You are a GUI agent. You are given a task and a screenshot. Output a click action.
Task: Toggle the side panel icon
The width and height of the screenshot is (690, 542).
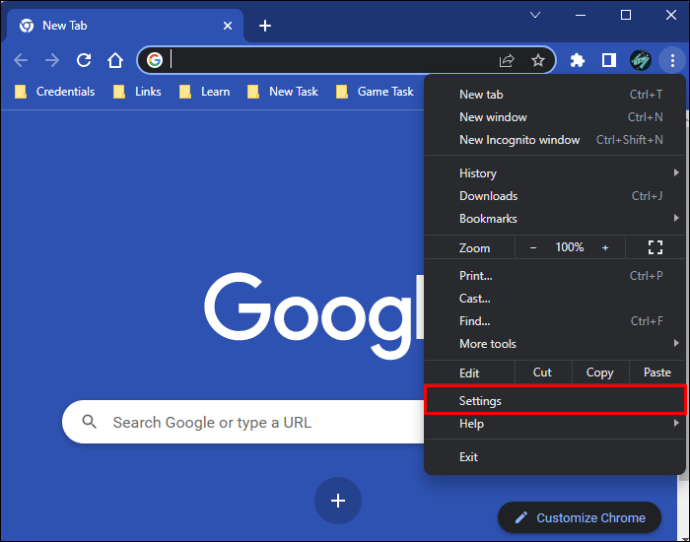click(x=609, y=60)
